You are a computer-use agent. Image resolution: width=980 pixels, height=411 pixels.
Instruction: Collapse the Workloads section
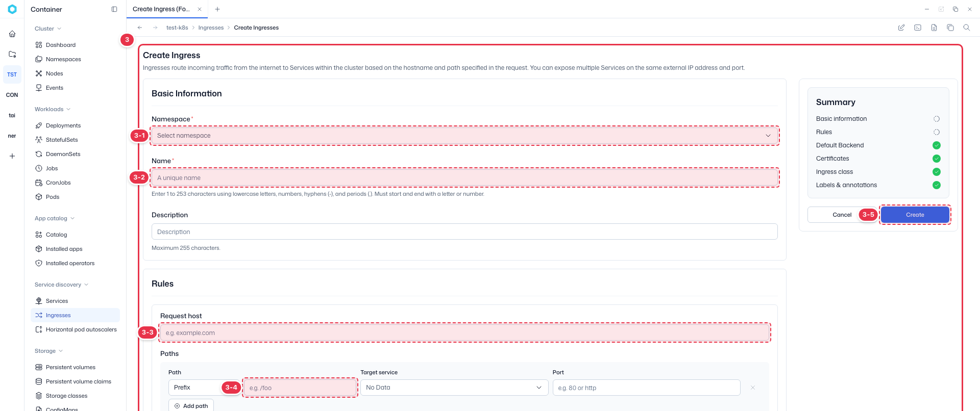click(53, 109)
